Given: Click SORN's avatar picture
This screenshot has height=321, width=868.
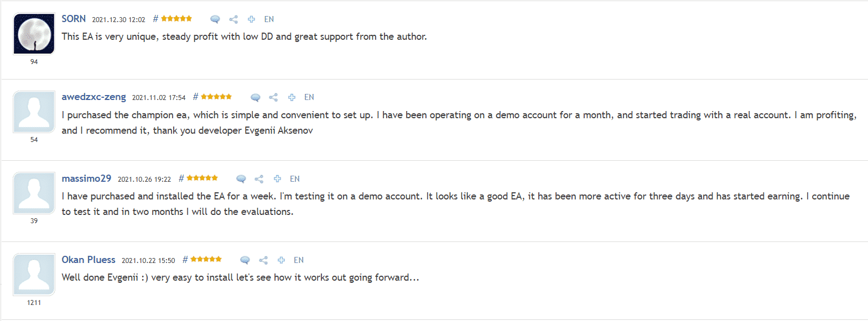Looking at the screenshot, I should [34, 33].
